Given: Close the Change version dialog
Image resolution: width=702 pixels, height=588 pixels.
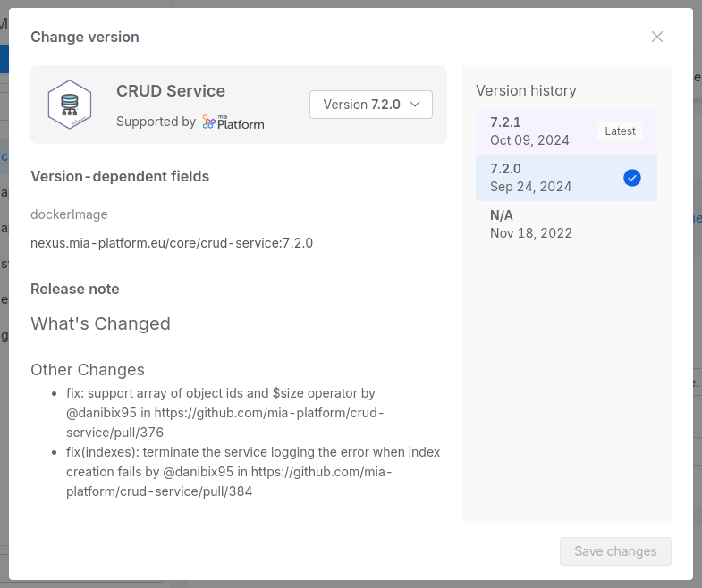Looking at the screenshot, I should pos(656,37).
